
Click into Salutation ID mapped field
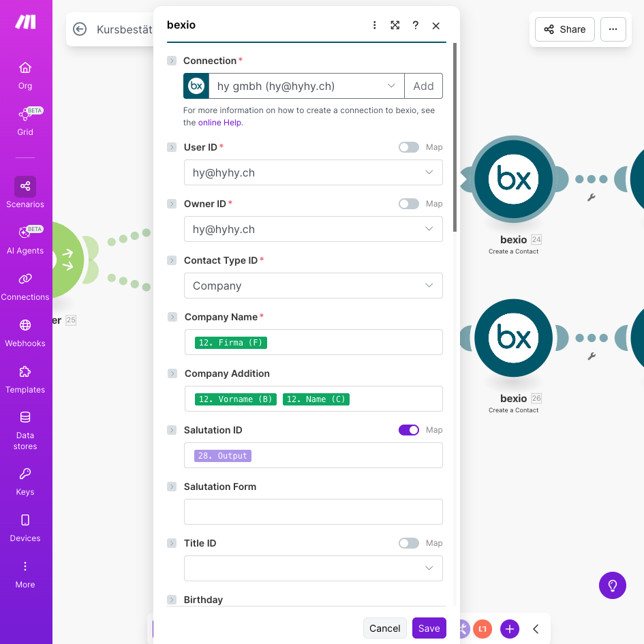(313, 455)
